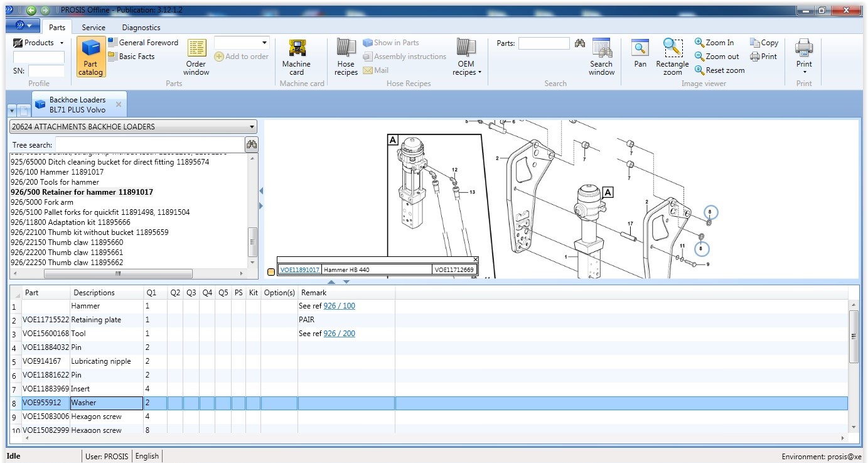The height and width of the screenshot is (463, 868).
Task: Select 926/5000 Fork arm in tree
Action: point(42,202)
